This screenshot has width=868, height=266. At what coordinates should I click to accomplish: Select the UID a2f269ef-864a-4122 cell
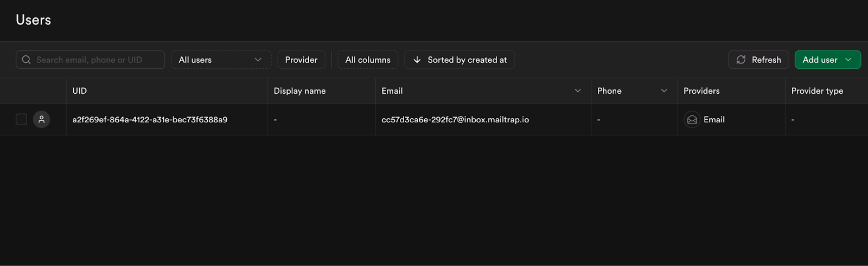click(150, 120)
